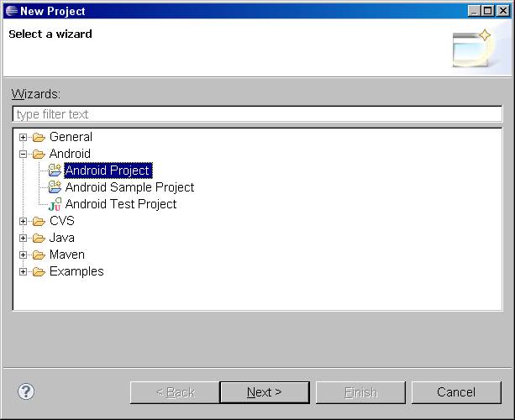Viewport: 515px width, 420px height.
Task: Proceed with the Next button
Action: pyautogui.click(x=265, y=392)
